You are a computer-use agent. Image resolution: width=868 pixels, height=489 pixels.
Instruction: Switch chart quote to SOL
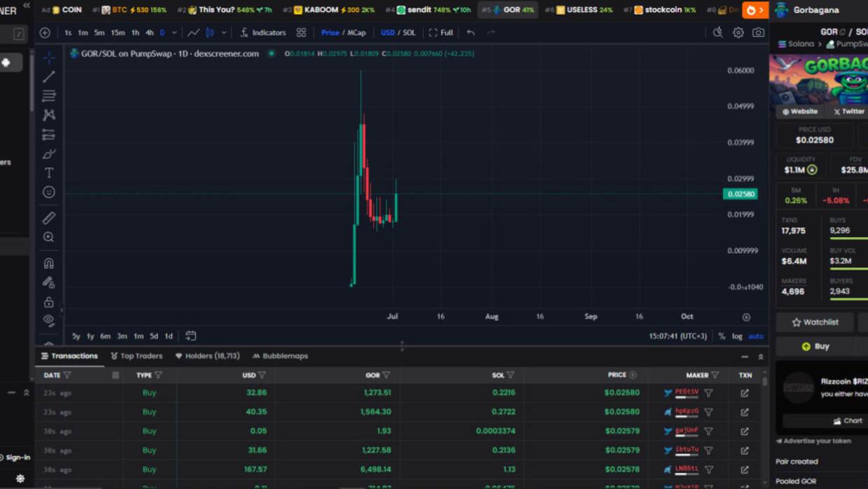click(x=409, y=32)
